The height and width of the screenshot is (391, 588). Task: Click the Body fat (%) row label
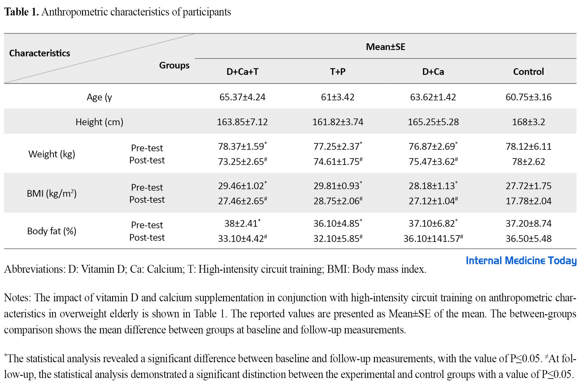(x=52, y=231)
